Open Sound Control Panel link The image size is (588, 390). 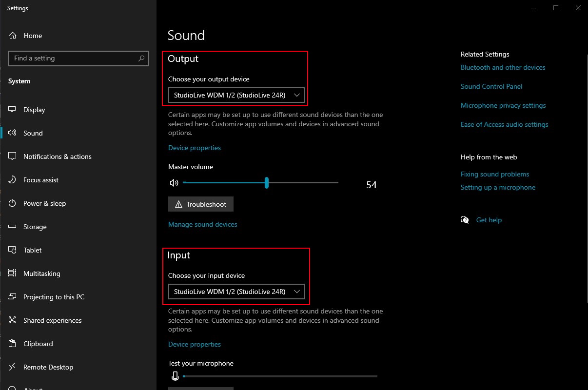tap(491, 86)
